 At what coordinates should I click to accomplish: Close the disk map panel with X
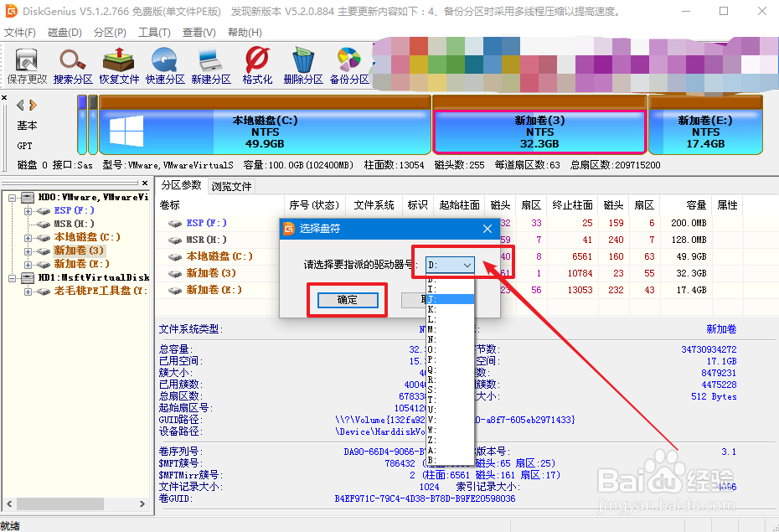(4, 97)
